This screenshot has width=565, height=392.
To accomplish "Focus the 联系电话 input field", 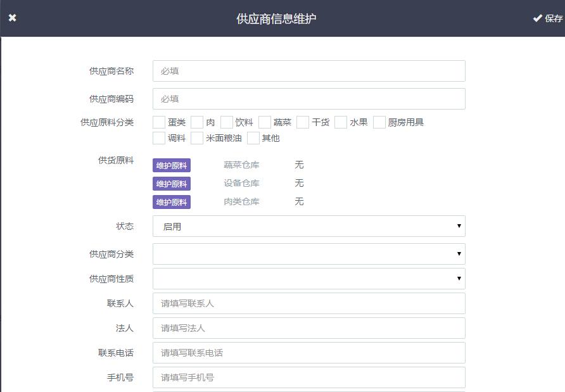I will tap(308, 353).
